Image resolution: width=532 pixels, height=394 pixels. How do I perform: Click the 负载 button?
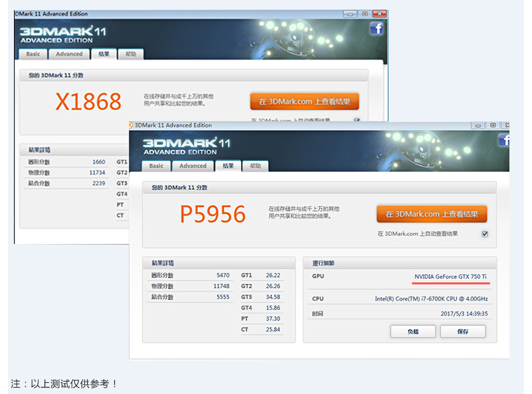click(413, 332)
